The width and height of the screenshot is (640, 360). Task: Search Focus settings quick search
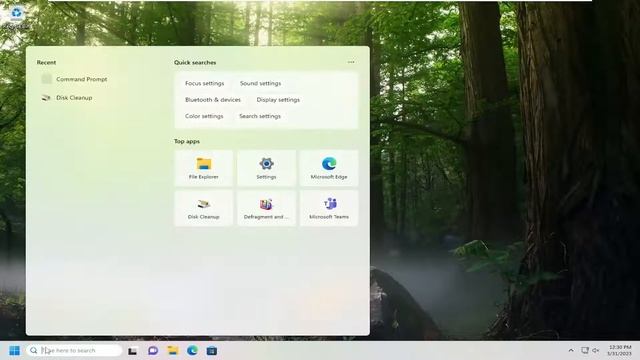pyautogui.click(x=204, y=83)
